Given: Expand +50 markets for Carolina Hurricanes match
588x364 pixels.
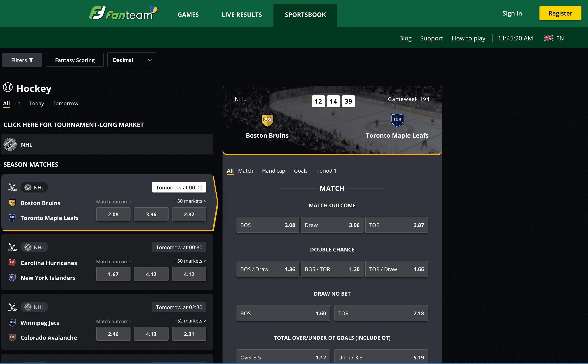Looking at the screenshot, I should (x=190, y=261).
